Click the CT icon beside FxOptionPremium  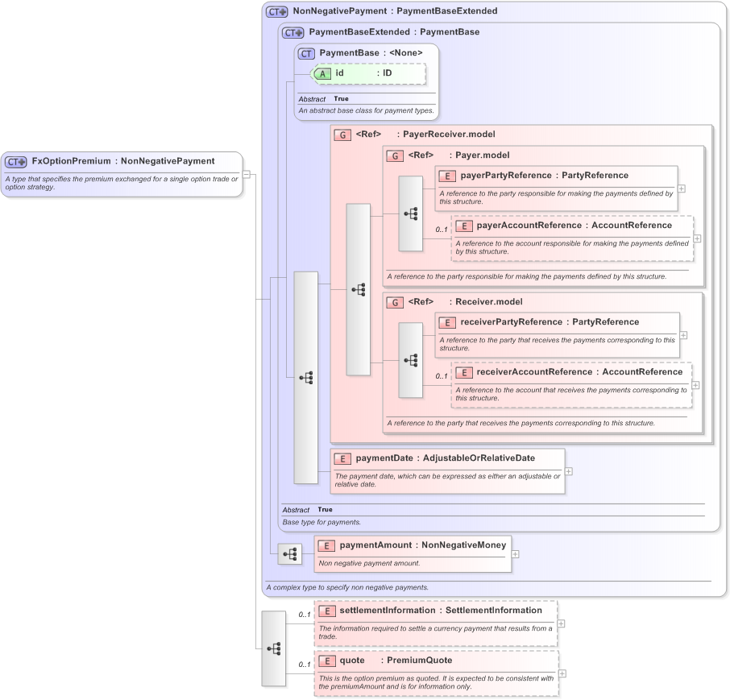pos(16,162)
